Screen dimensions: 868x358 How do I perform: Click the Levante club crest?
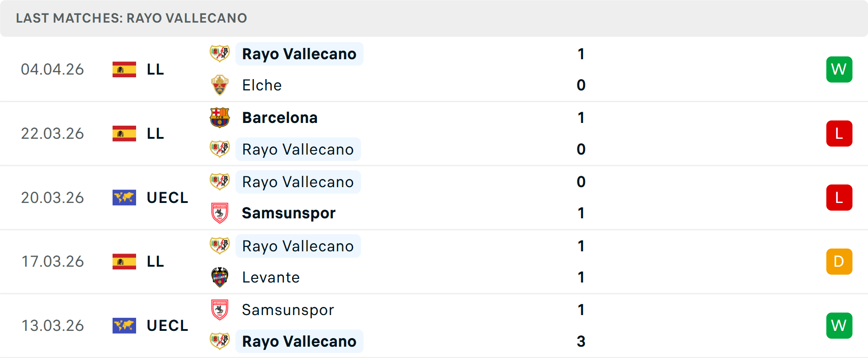pyautogui.click(x=220, y=277)
